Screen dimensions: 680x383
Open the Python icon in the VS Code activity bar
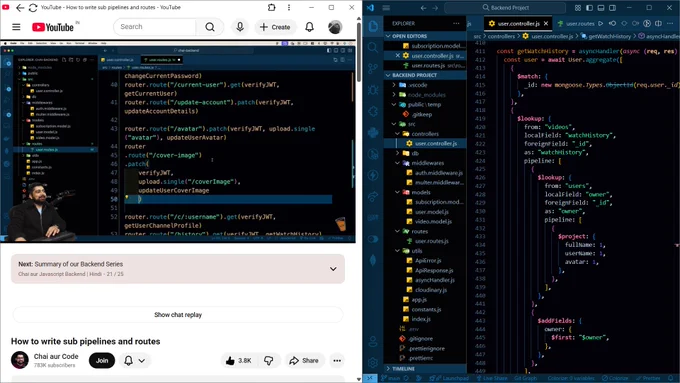(x=373, y=132)
